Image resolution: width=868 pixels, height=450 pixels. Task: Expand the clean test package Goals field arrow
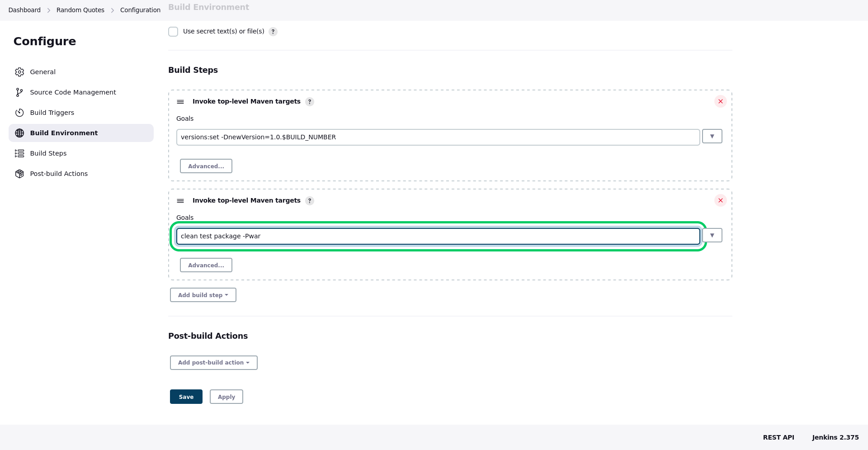pos(712,235)
